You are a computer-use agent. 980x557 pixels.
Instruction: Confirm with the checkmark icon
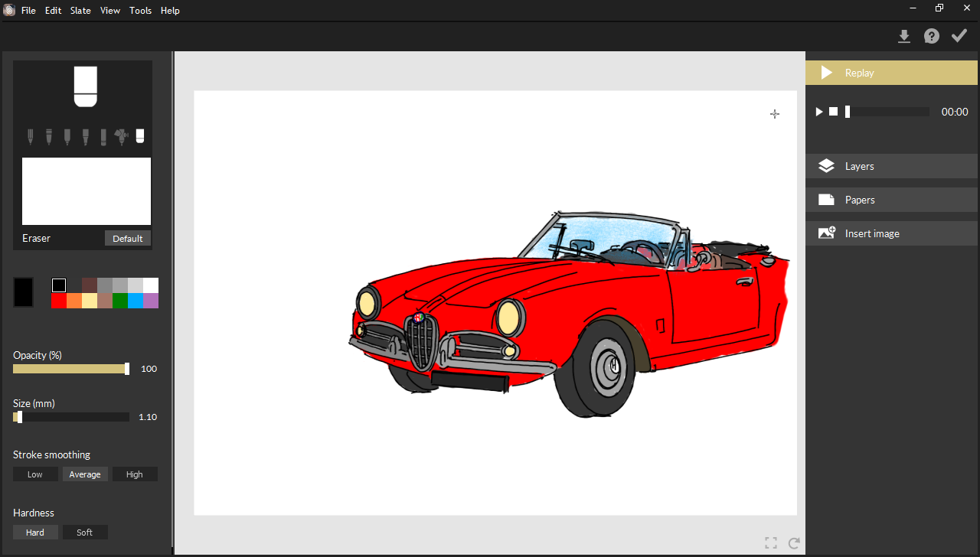point(959,36)
